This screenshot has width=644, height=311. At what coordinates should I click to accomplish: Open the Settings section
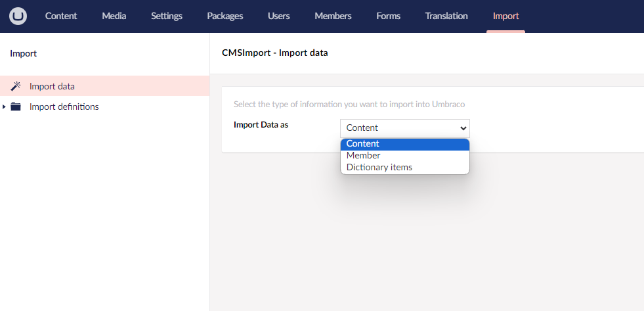pyautogui.click(x=166, y=16)
